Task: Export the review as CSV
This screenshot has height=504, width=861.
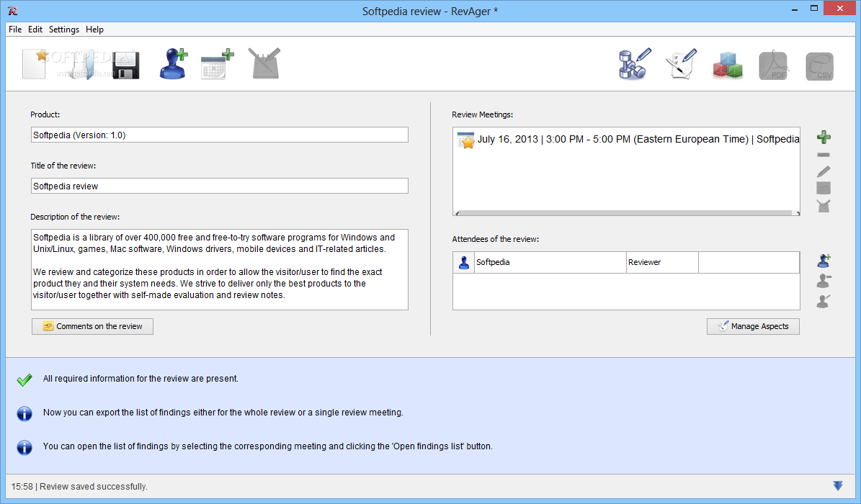Action: [820, 66]
